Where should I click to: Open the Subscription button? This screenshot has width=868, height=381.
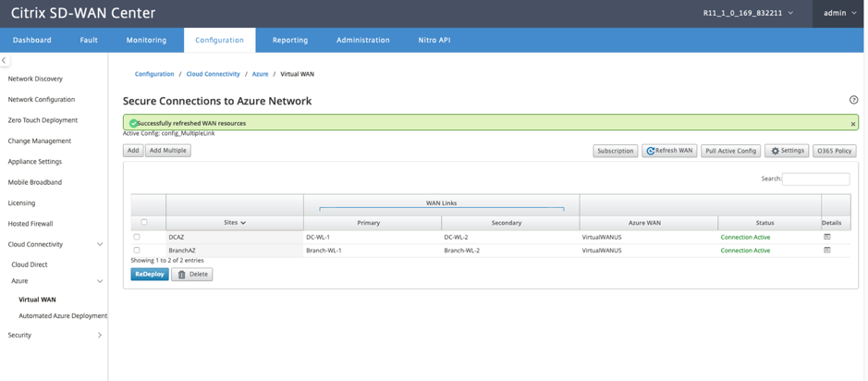tap(616, 151)
